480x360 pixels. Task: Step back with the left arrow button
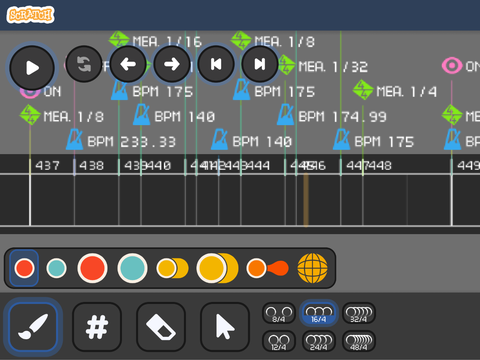click(x=128, y=64)
